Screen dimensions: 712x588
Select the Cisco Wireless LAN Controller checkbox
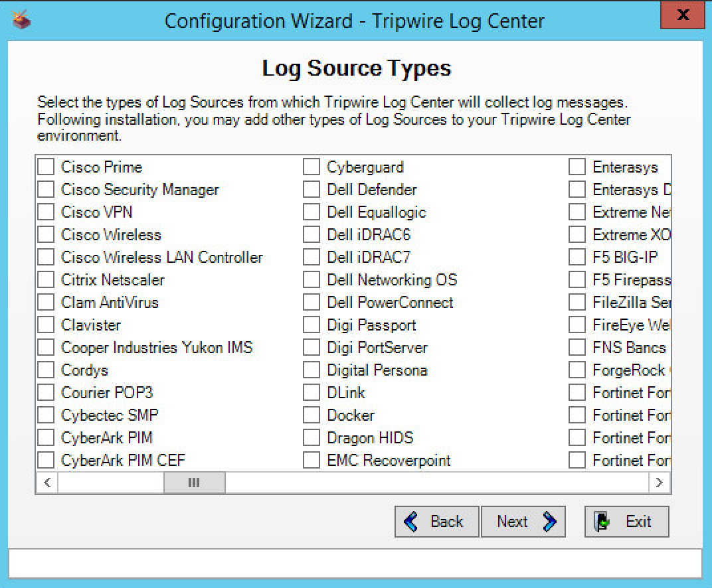click(46, 257)
